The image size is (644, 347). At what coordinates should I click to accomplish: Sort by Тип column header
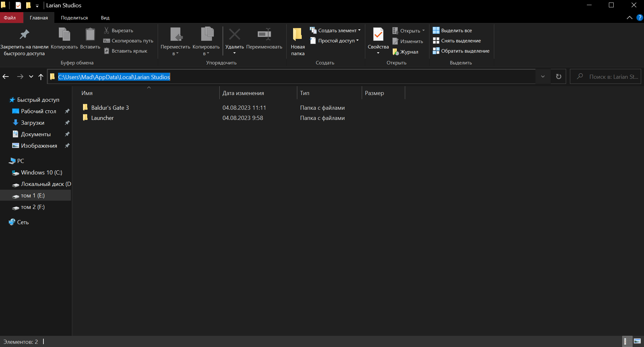329,93
